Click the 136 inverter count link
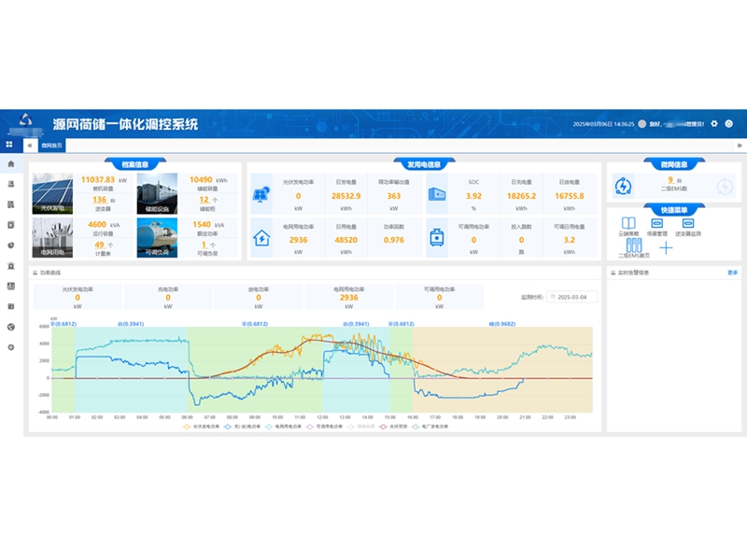The width and height of the screenshot is (747, 560). 99,200
